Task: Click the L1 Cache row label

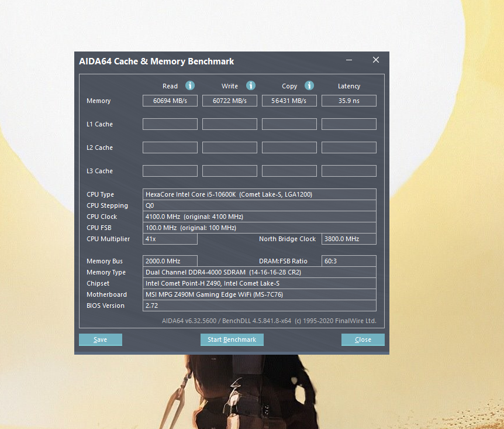Action: pos(99,124)
